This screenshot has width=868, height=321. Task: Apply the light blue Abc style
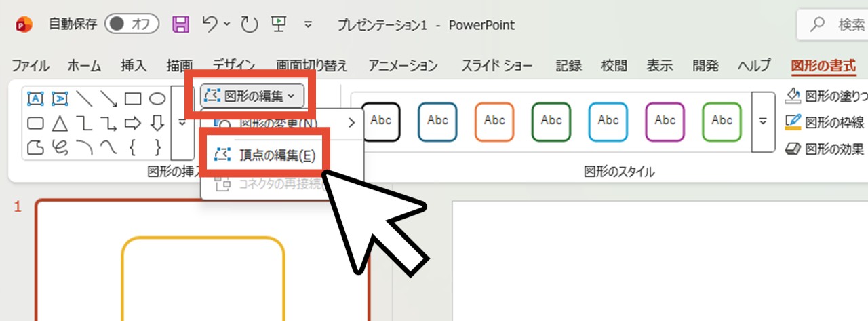tap(608, 121)
